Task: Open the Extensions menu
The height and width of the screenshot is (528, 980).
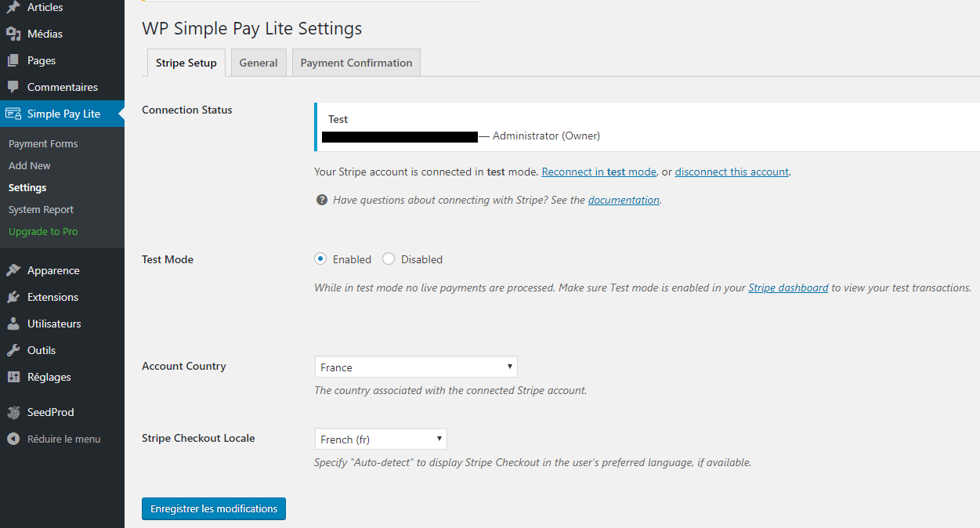Action: point(62,297)
